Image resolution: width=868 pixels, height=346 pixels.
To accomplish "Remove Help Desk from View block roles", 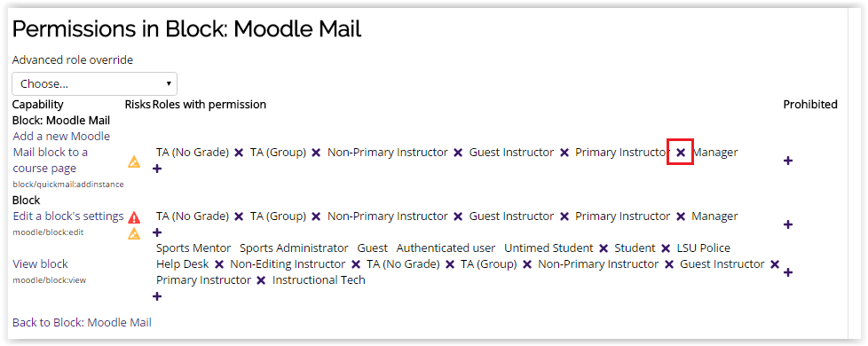I will tap(219, 264).
